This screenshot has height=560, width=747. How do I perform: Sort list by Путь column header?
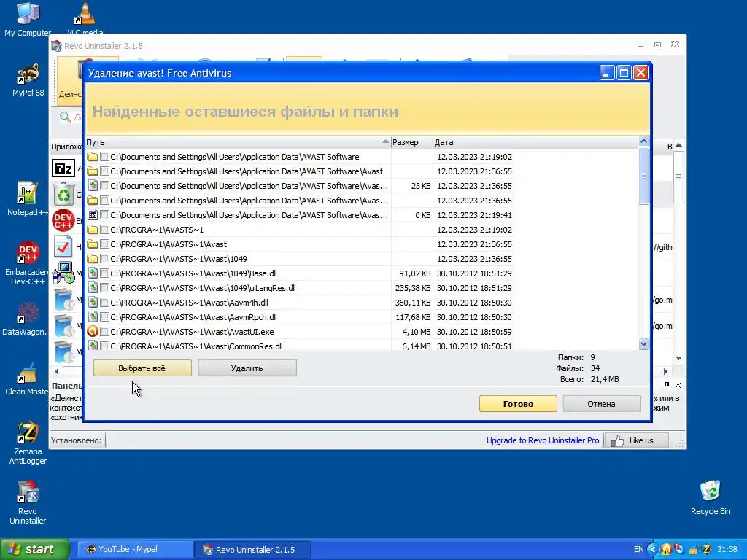238,142
